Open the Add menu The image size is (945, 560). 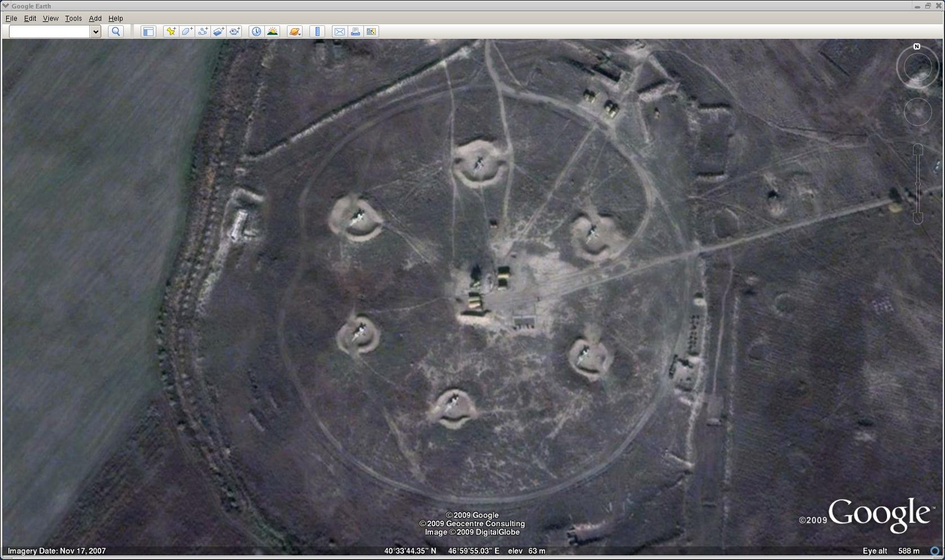pos(95,19)
